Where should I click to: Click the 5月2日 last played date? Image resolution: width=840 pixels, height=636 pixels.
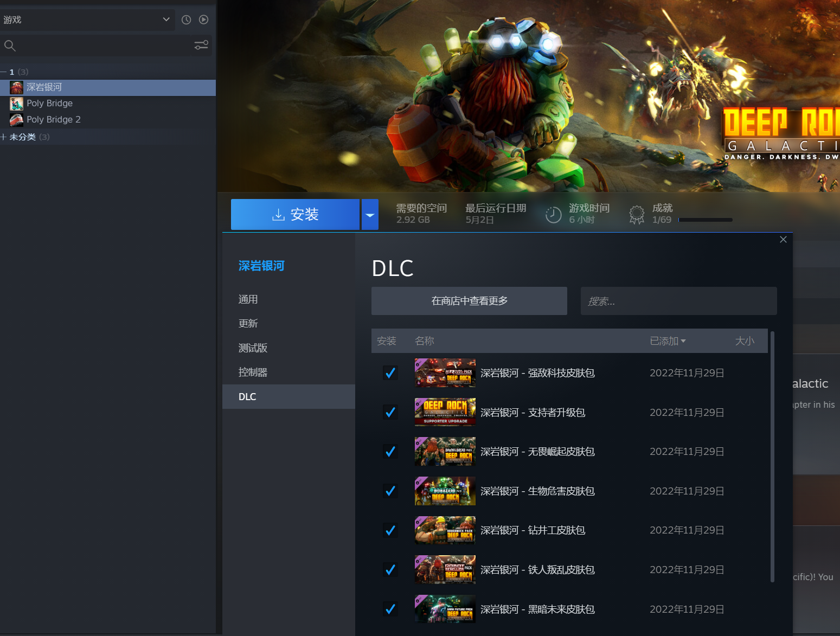(479, 220)
